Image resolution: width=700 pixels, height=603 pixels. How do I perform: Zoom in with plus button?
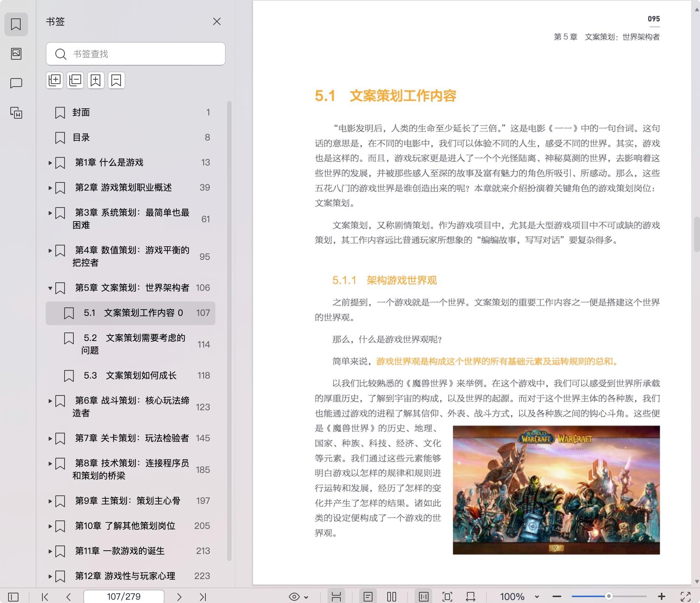662,597
